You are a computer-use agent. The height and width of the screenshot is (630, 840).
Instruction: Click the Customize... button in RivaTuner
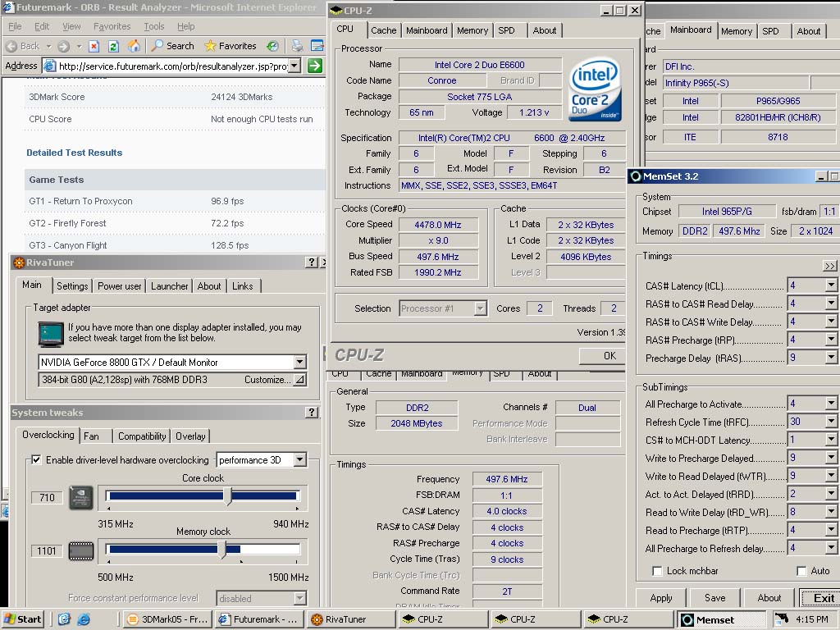click(267, 380)
